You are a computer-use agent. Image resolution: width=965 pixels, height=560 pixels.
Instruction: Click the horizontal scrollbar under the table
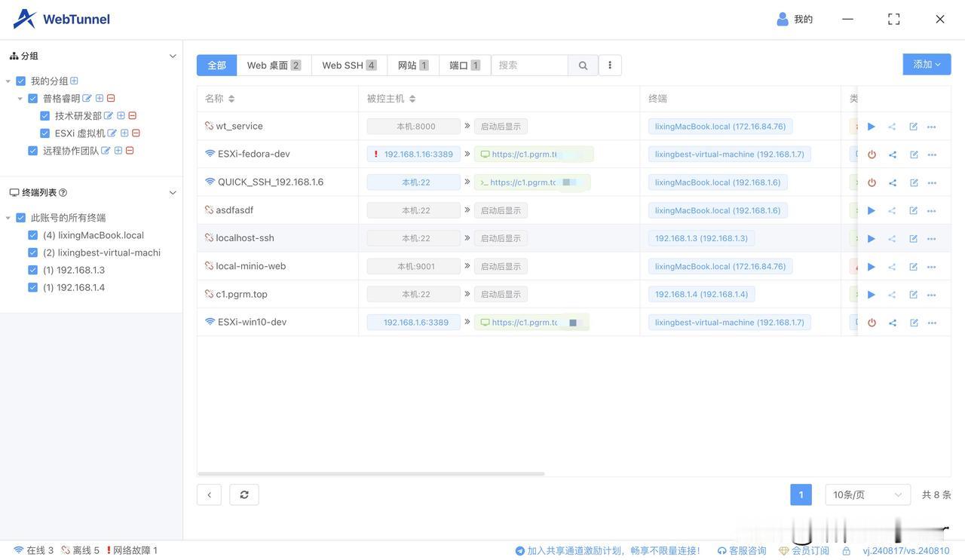(x=371, y=474)
